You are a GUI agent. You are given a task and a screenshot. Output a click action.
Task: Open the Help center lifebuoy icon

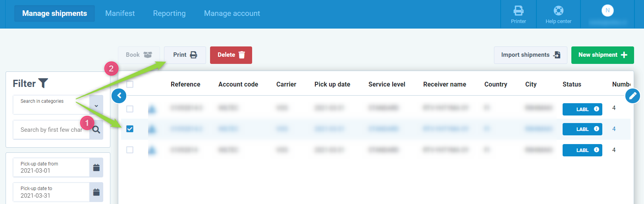click(x=558, y=11)
